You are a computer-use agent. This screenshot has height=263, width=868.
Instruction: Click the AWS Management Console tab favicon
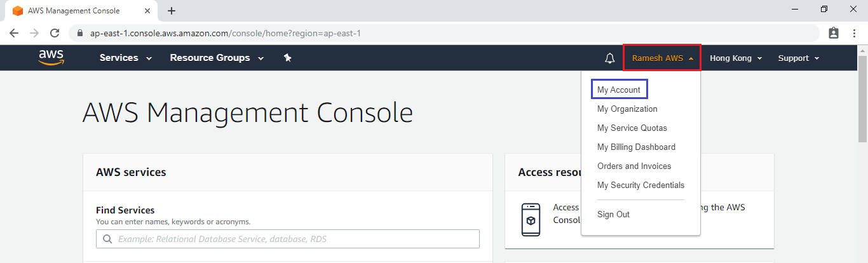[x=18, y=11]
